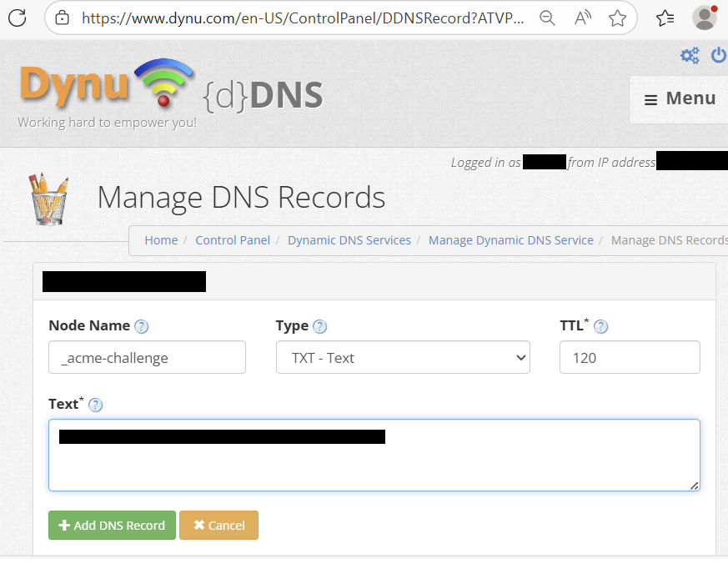Click the Type help question icon
728x564 pixels.
click(x=319, y=326)
